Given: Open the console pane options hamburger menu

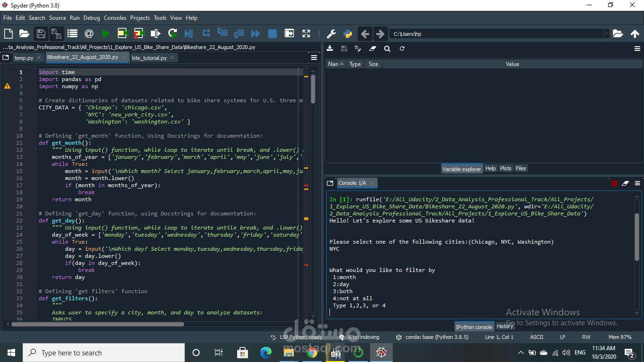Looking at the screenshot, I should pos(637,183).
